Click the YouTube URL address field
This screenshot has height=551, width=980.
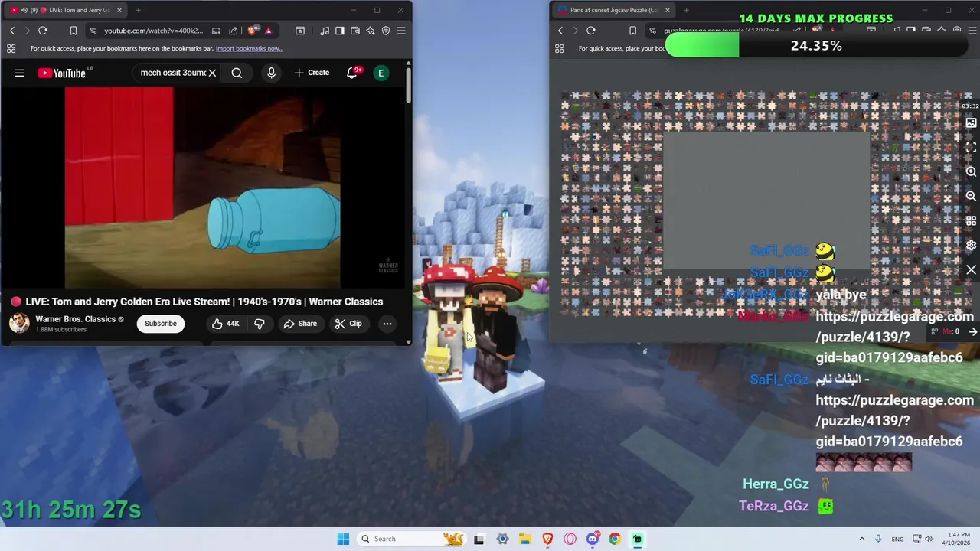pos(154,31)
